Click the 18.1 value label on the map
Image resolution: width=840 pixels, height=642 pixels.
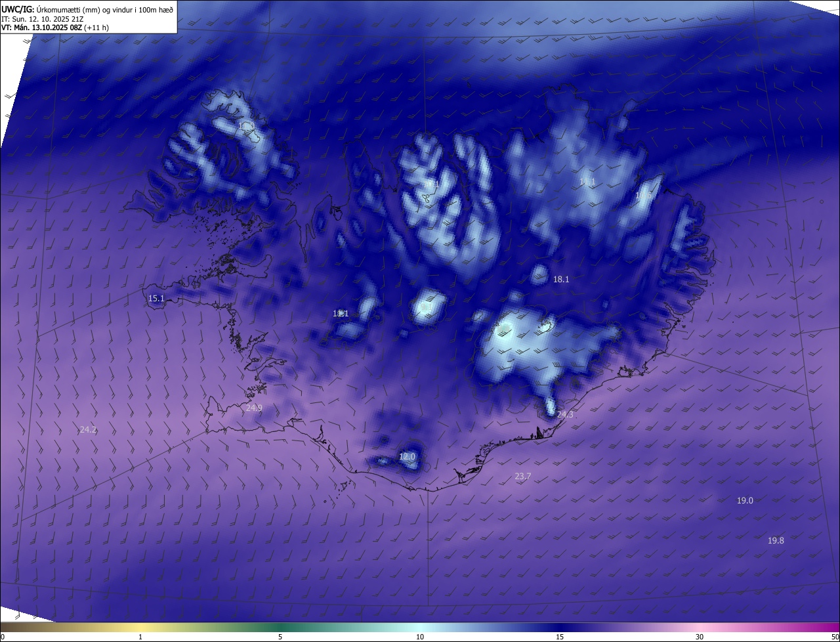point(561,279)
